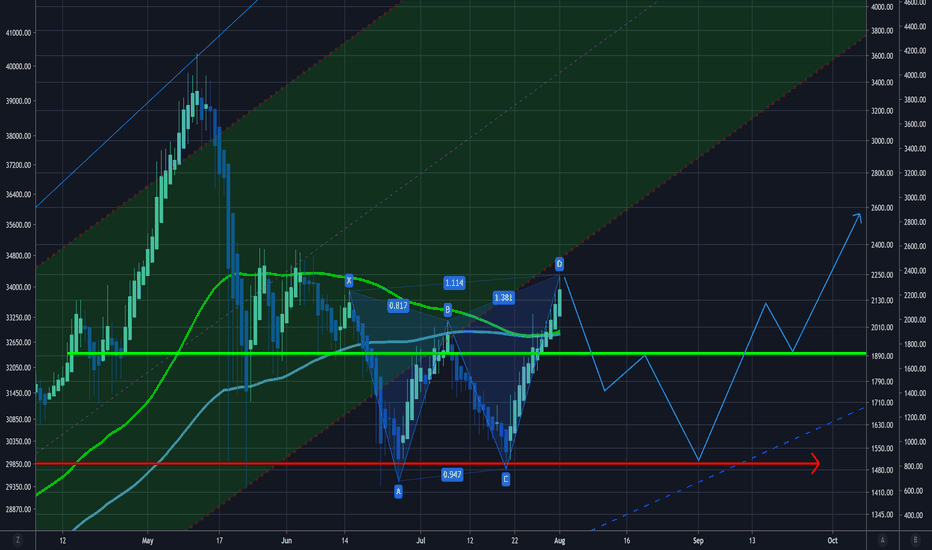Click the 3000.00 label on the inner right axis
932x550 pixels.
(x=882, y=141)
